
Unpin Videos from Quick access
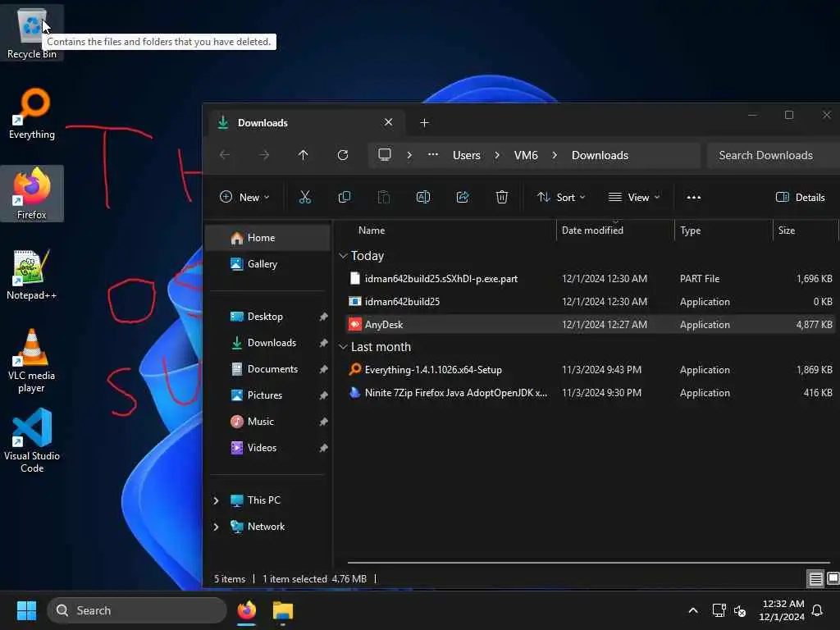pyautogui.click(x=323, y=448)
